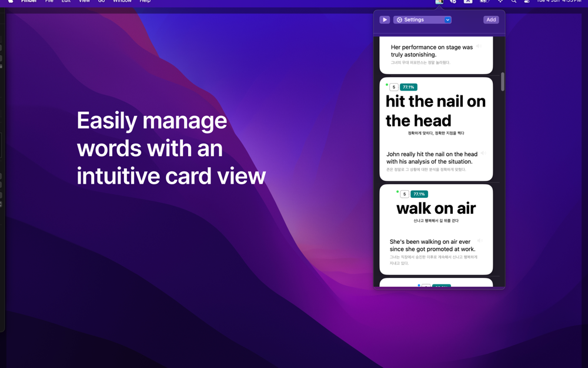Click green status dot on 'hit the nail' card

[x=387, y=84]
